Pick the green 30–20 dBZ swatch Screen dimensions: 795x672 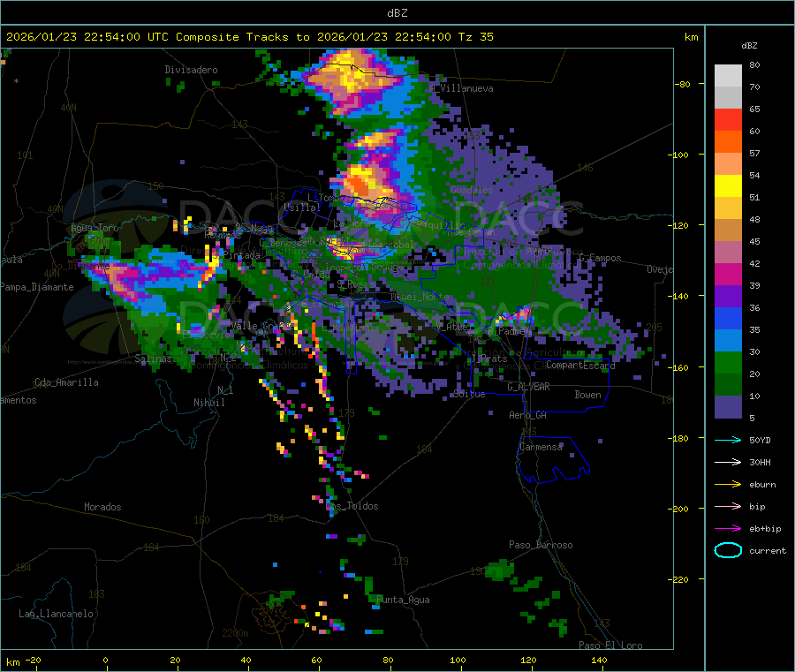[x=728, y=362]
